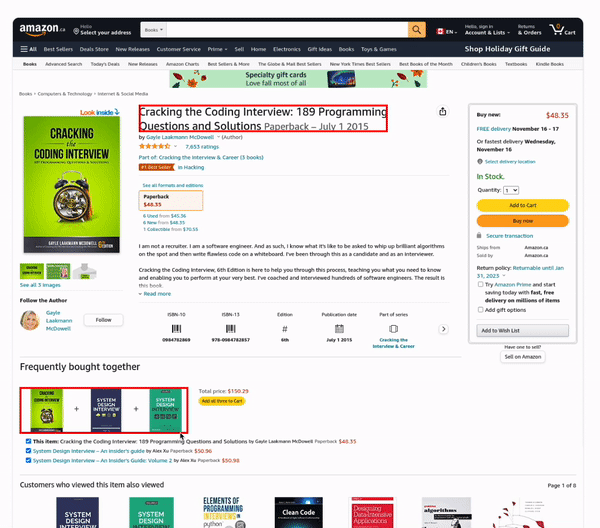Click next arrow in product details carousel
Image resolution: width=600 pixels, height=528 pixels.
443,329
